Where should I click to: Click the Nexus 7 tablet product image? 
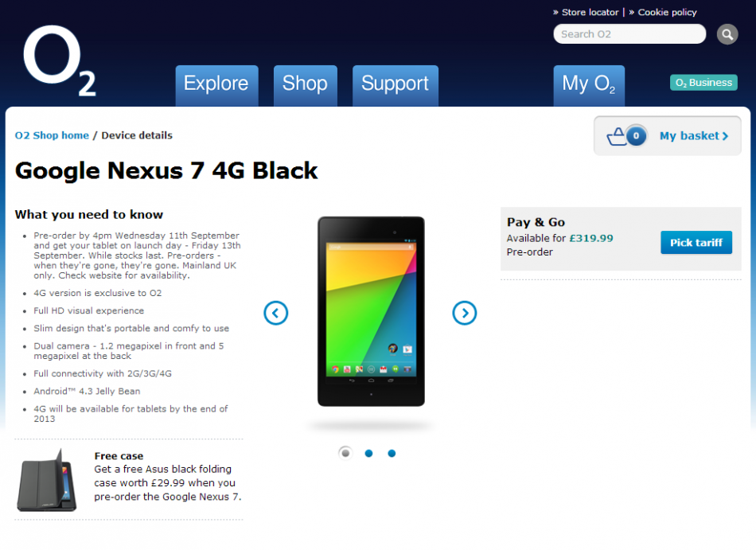(371, 311)
